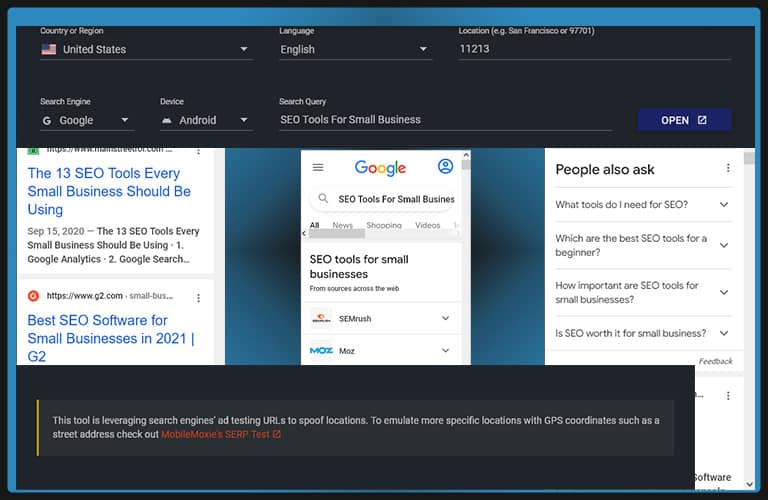Viewport: 768px width, 500px height.
Task: Open MobileMoxie's SERP Test link
Action: pyautogui.click(x=220, y=434)
